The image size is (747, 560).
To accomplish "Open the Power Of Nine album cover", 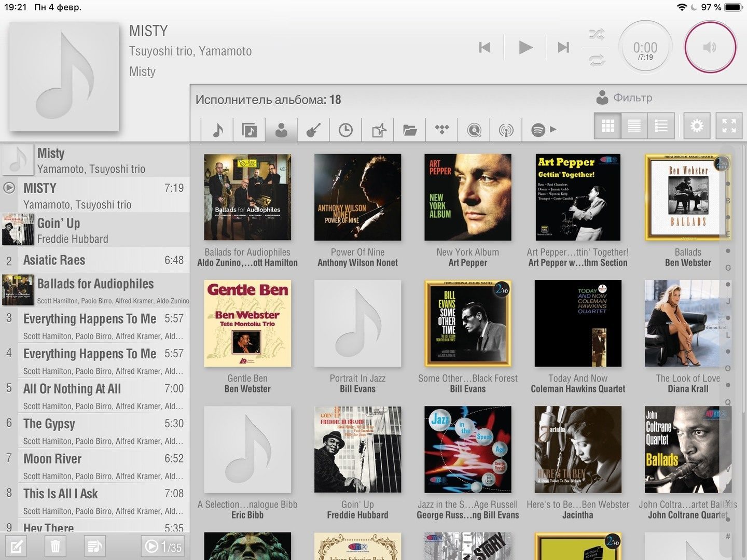I will (x=357, y=197).
